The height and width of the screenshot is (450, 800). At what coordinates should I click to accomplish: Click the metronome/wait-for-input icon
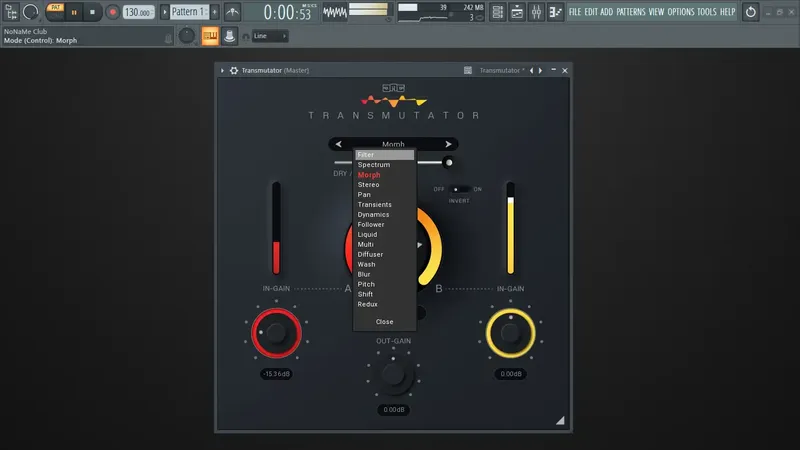tap(233, 12)
